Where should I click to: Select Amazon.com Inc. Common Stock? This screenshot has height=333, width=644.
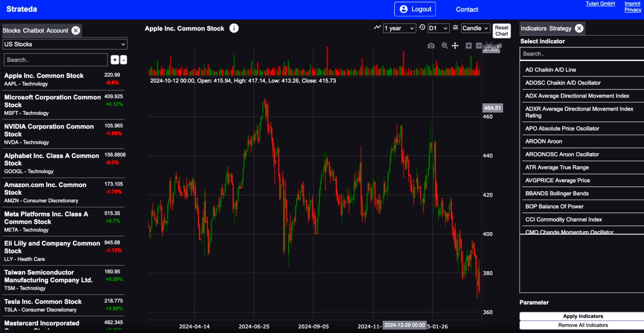tap(63, 193)
